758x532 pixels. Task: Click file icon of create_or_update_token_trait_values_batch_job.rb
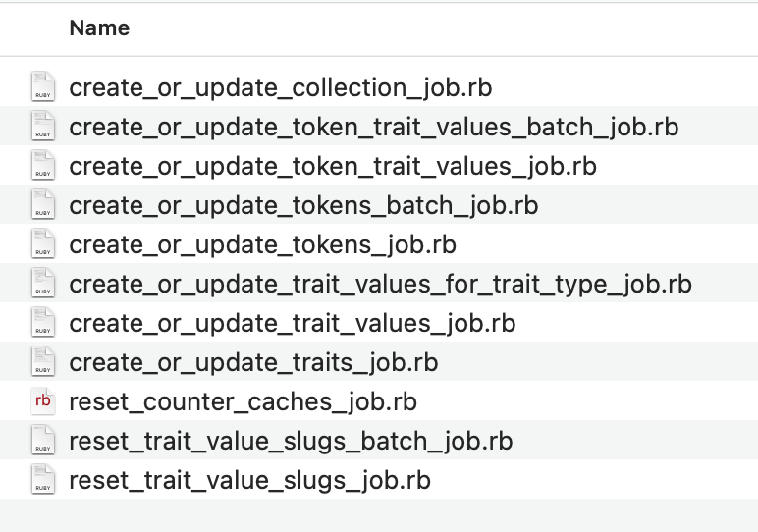tap(42, 127)
